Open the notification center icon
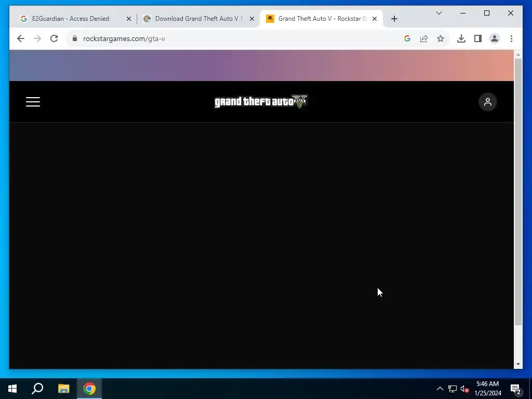 click(516, 389)
